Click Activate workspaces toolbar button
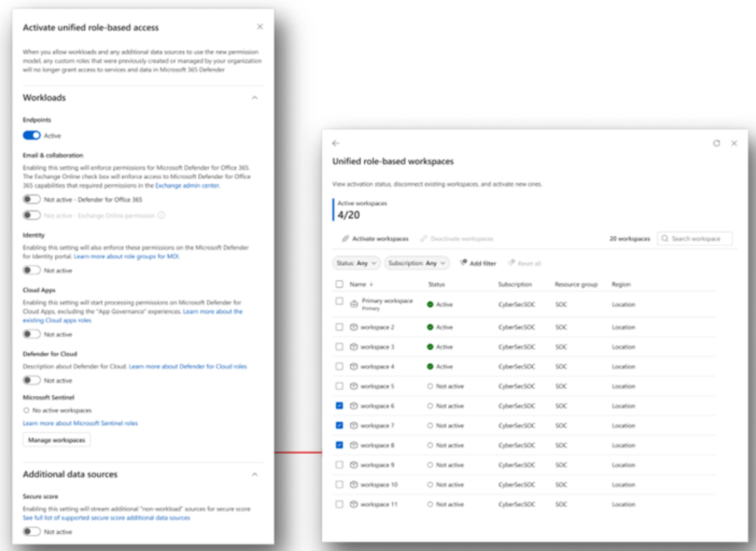This screenshot has width=756, height=551. pyautogui.click(x=375, y=239)
